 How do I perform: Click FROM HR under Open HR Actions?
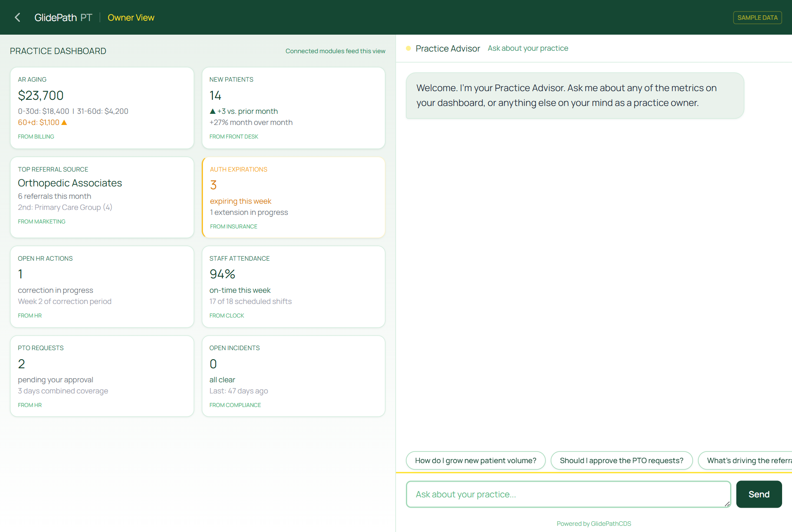click(30, 315)
